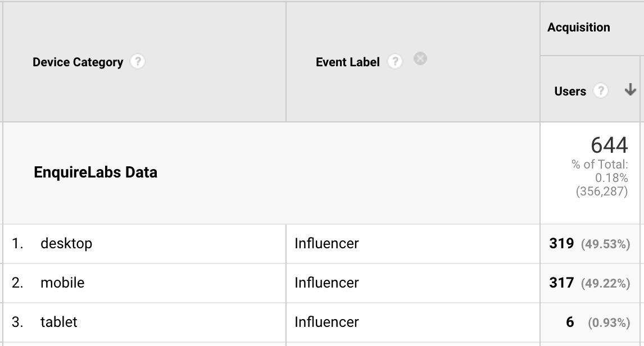Open the mobile device category row
Viewport: 644px width, 346px height.
62,283
